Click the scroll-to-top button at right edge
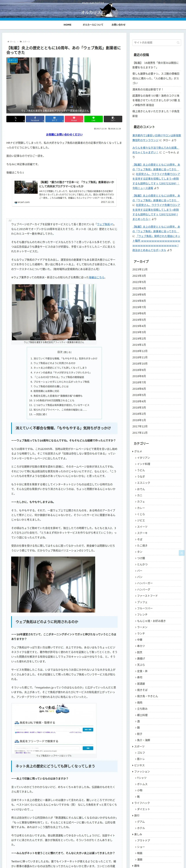Screen dimensions: 186x868 pyautogui.click(x=182, y=553)
